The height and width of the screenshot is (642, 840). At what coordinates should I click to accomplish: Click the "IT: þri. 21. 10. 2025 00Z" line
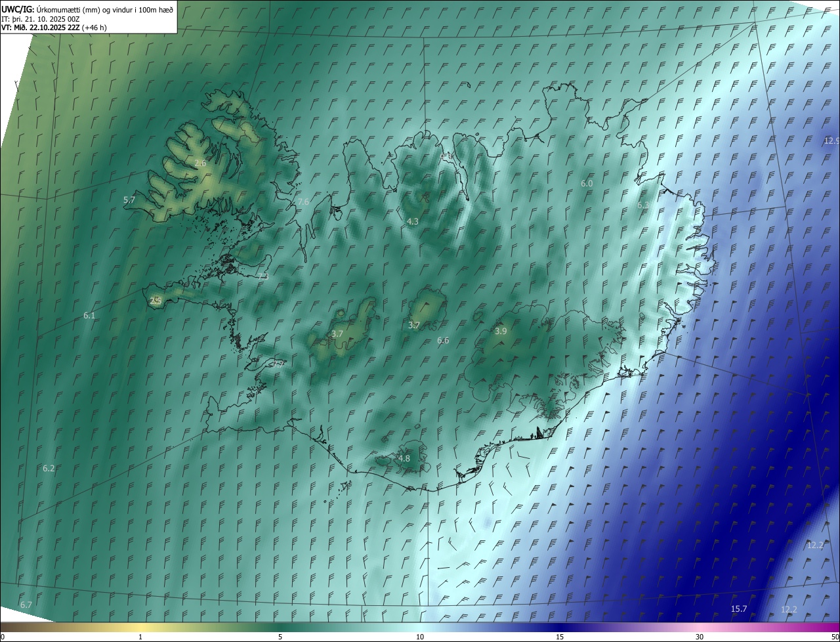click(41, 18)
